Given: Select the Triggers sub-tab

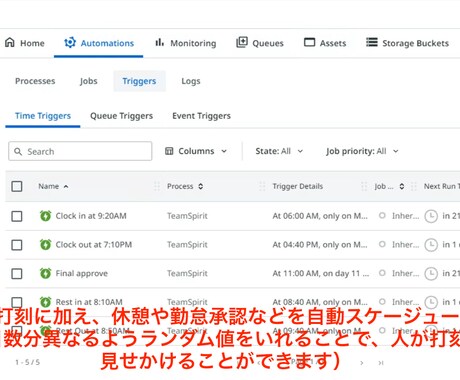Looking at the screenshot, I should coord(139,81).
